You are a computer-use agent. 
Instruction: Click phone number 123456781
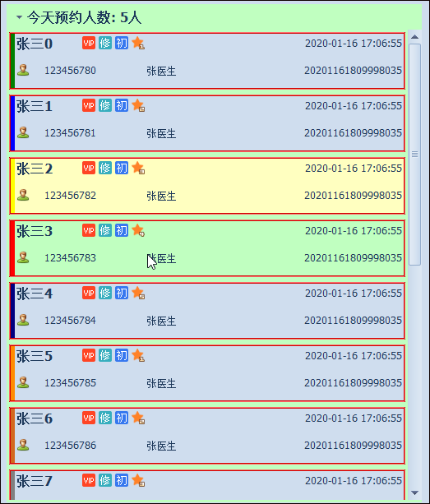click(70, 132)
